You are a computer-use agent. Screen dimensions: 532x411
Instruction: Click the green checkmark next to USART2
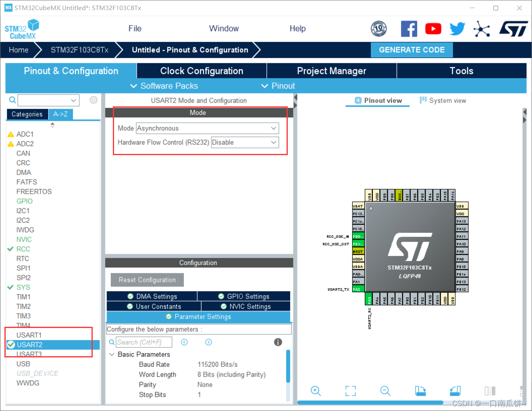[x=11, y=345]
